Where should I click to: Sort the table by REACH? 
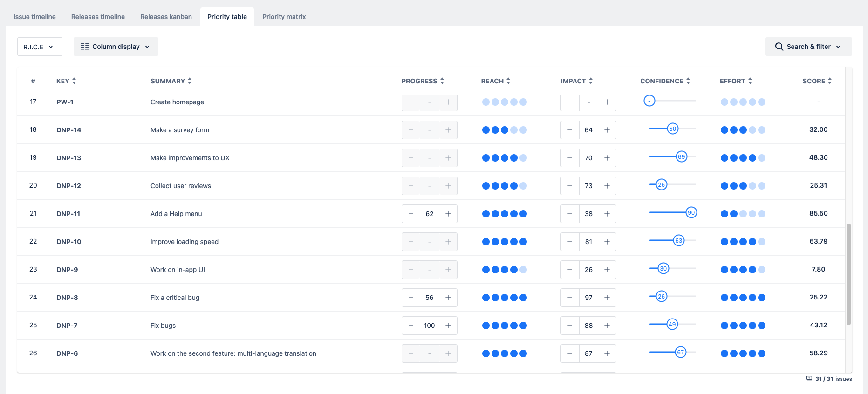[508, 81]
